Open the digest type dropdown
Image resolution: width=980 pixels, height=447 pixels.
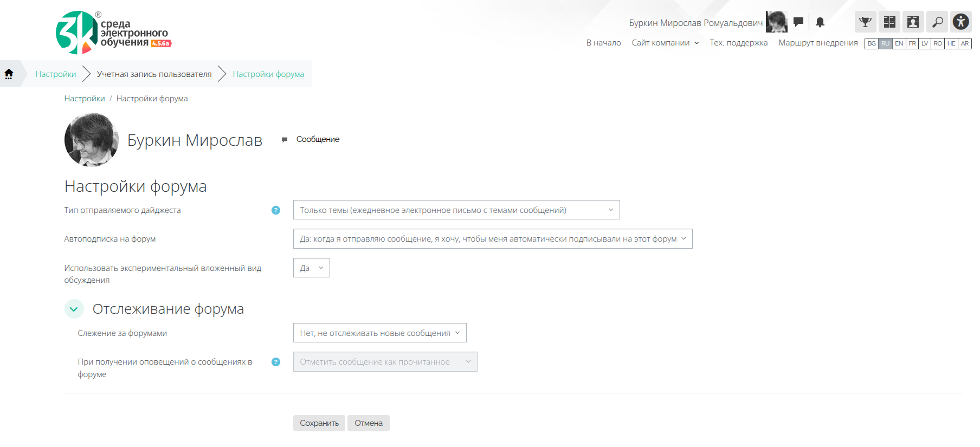point(456,210)
